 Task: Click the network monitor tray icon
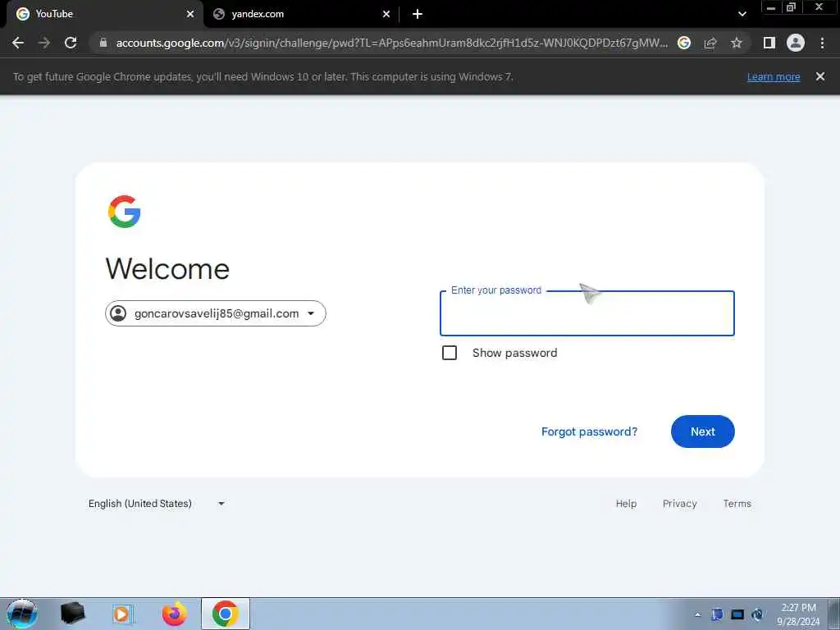(x=737, y=614)
